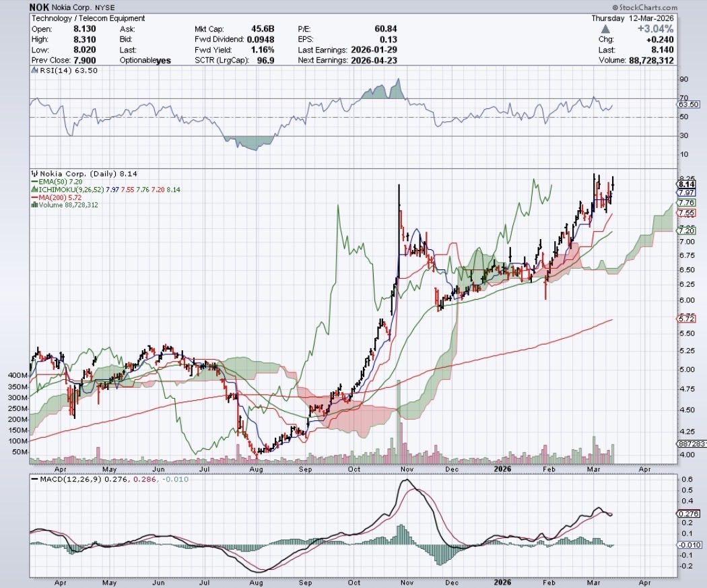Screen dimensions: 707x588
Task: Click the 7.20 EMA price tag on the axis
Action: click(x=687, y=230)
